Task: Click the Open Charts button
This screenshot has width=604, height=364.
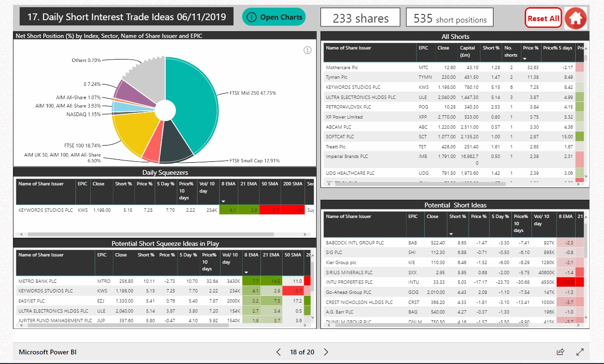Action: [274, 17]
